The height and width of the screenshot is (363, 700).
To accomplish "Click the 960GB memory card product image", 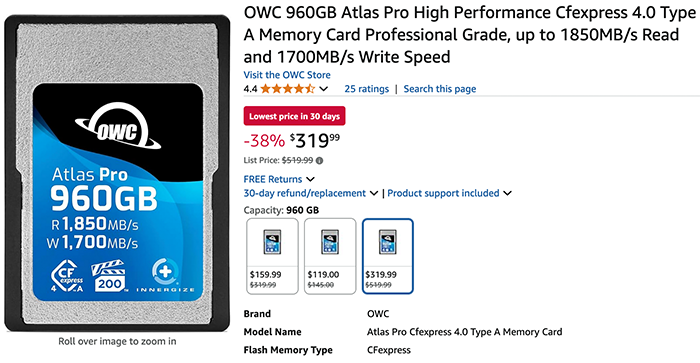I will tap(117, 173).
